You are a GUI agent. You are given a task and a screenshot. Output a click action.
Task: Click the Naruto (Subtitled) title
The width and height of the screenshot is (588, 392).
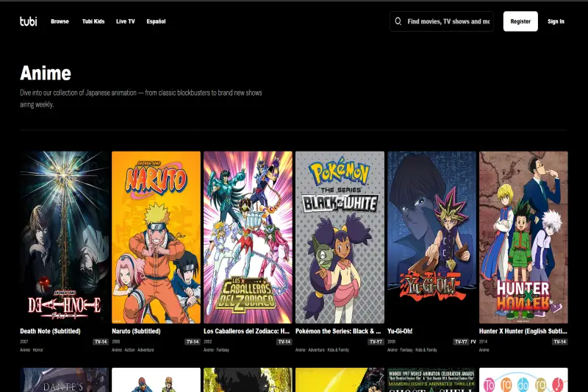tap(136, 331)
